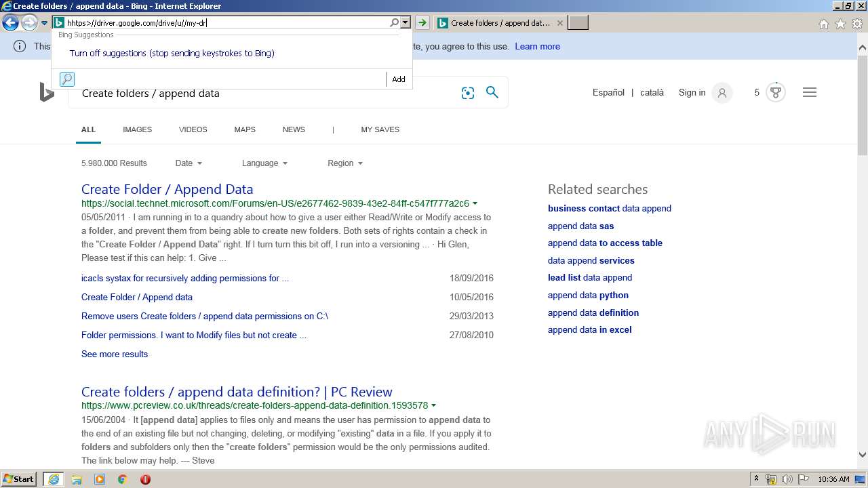Open the address bar autocomplete dropdown
Image resolution: width=868 pixels, height=488 pixels.
tap(406, 22)
